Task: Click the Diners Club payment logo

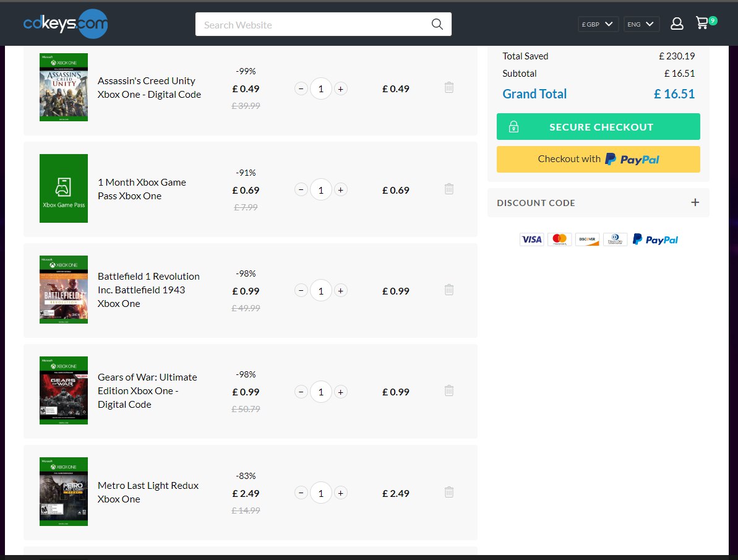Action: (615, 239)
